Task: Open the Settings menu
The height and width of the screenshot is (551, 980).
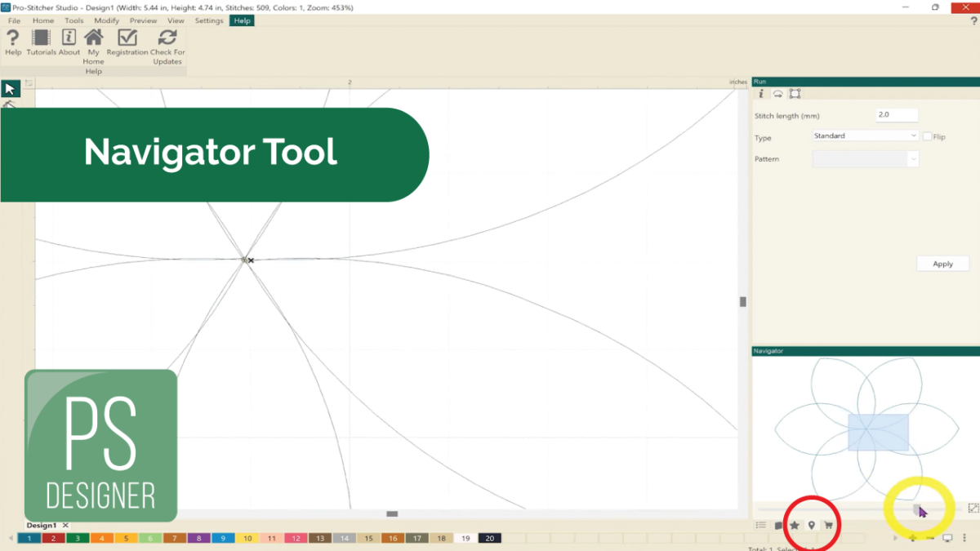Action: [209, 20]
